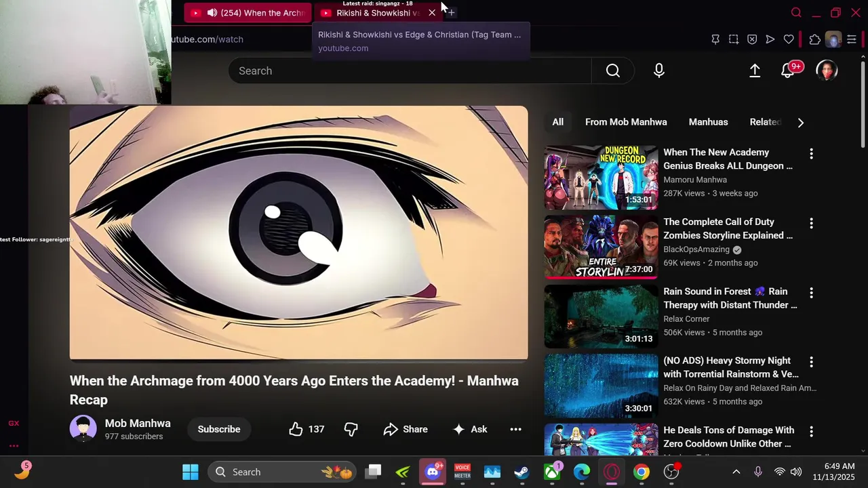Open the player/flow arrow toolbar icon
868x488 pixels.
click(770, 39)
